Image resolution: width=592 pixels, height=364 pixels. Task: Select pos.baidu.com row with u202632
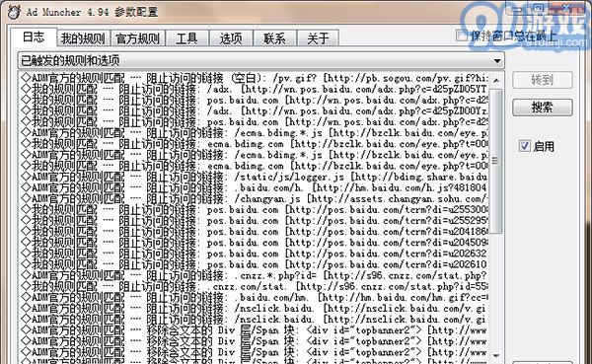(255, 254)
